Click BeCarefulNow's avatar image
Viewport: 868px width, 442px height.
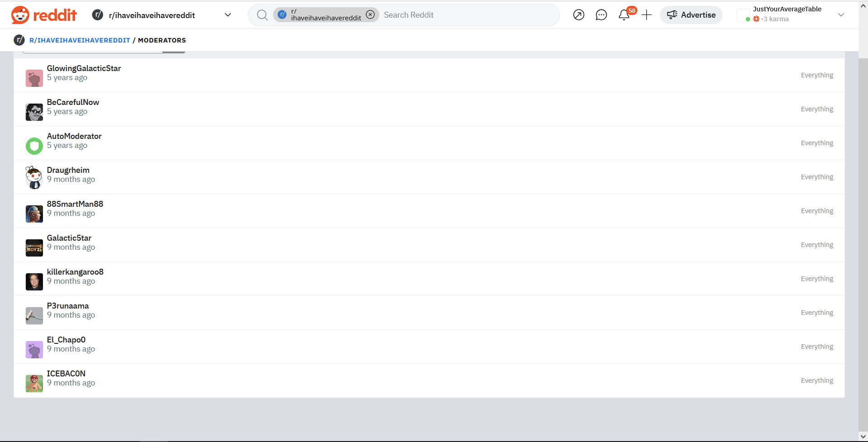click(x=34, y=112)
